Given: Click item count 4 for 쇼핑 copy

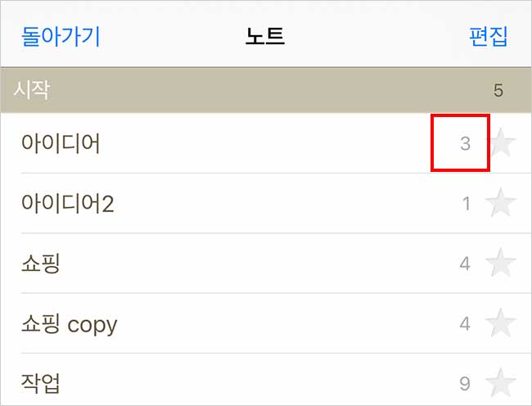Looking at the screenshot, I should [465, 323].
